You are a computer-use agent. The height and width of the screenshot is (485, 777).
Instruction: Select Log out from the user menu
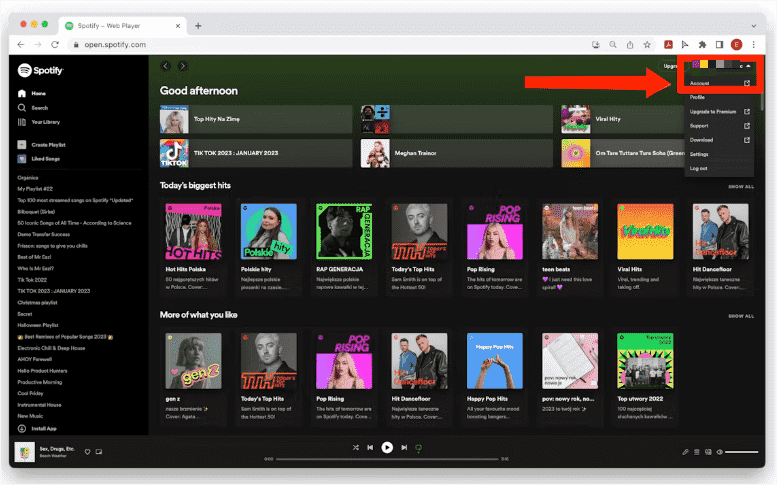(719, 168)
